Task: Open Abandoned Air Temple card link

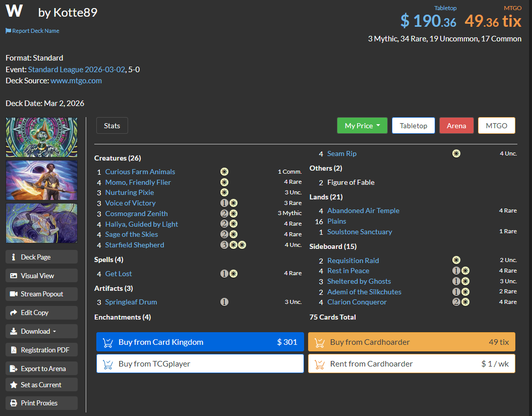Action: 363,211
